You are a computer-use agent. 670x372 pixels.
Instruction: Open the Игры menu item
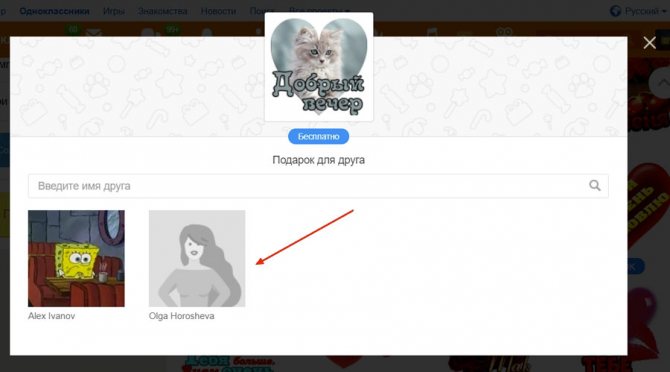pyautogui.click(x=114, y=11)
